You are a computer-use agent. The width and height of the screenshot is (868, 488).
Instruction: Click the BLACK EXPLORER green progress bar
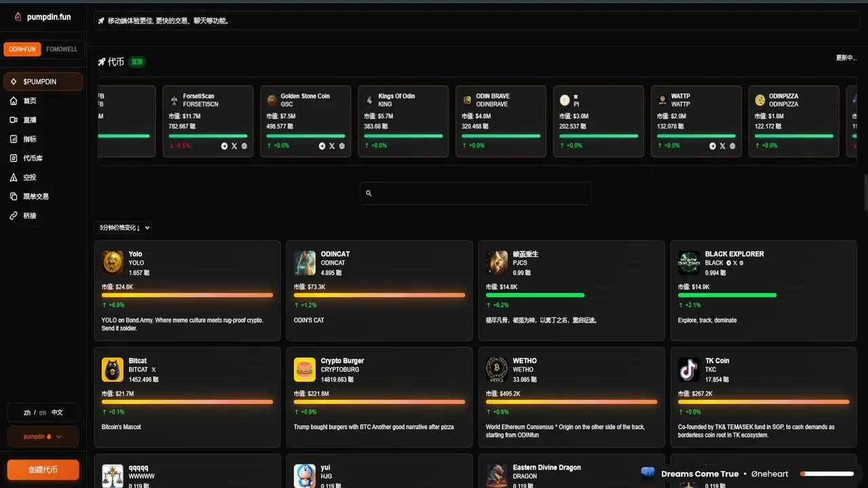[x=727, y=295]
